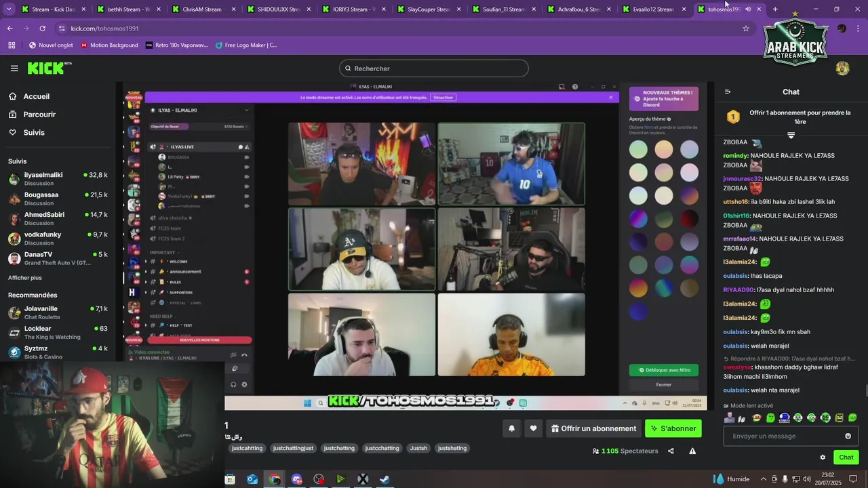The image size is (868, 488).
Task: Open Windows notification center icon
Action: point(853,479)
